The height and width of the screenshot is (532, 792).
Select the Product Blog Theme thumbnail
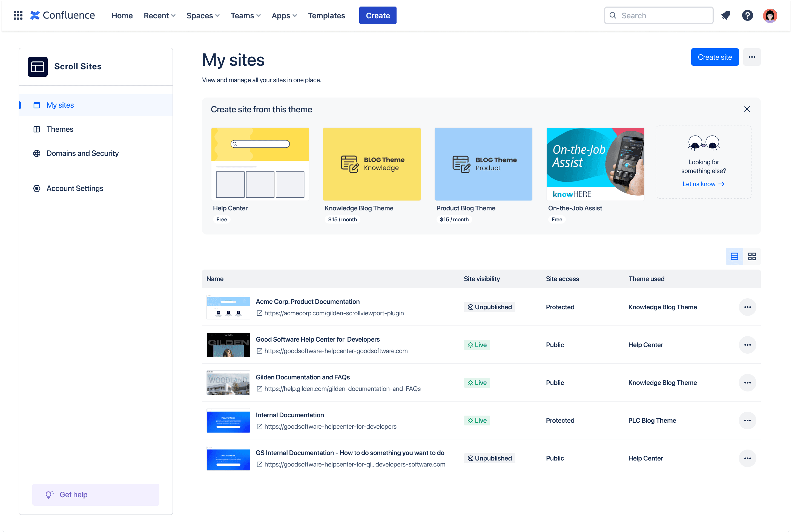pos(483,164)
